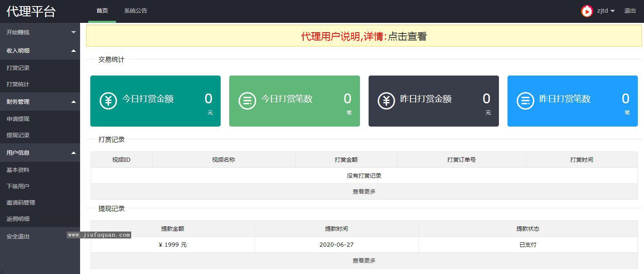Expand the 开始赚钱 sidebar section

click(40, 32)
